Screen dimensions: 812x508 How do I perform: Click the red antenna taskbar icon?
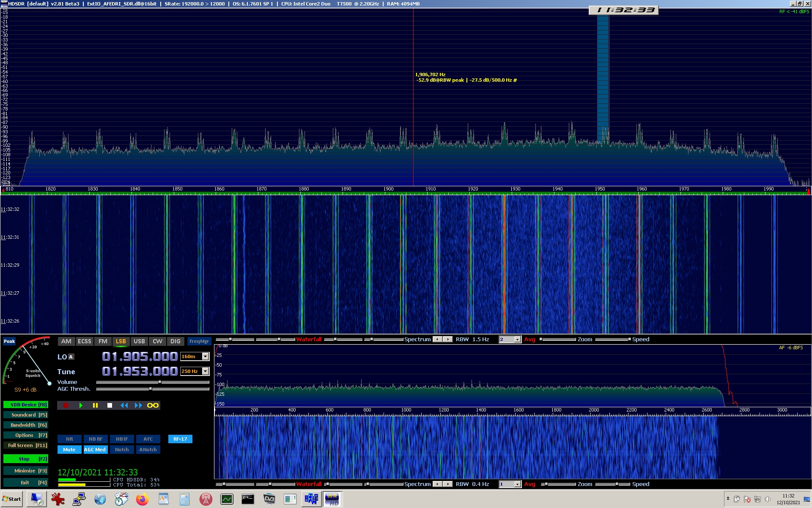click(x=206, y=500)
